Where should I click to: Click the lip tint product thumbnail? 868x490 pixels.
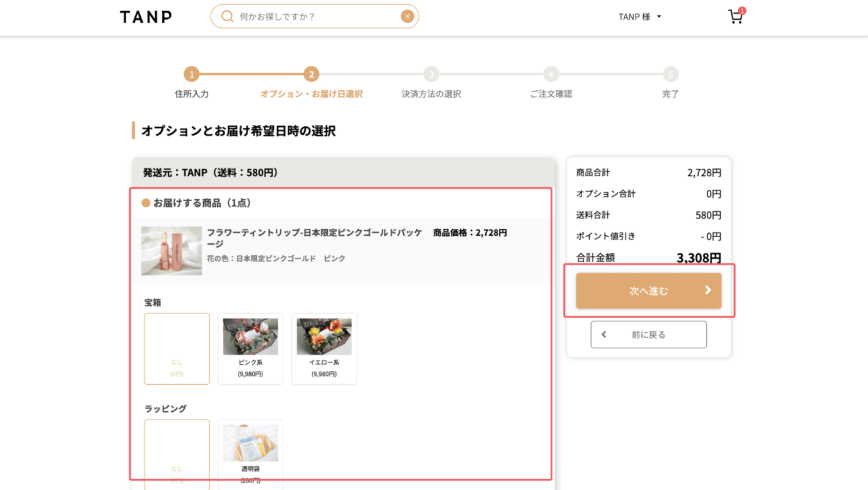click(172, 251)
